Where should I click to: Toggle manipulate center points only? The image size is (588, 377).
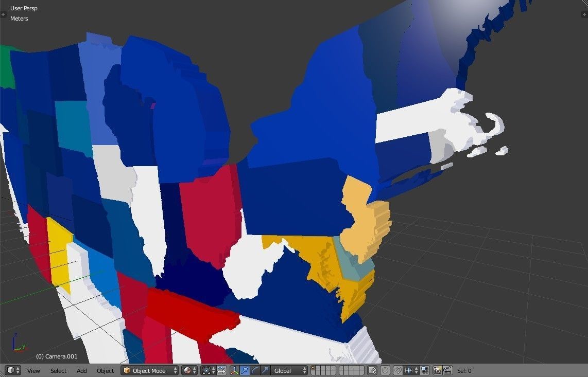(x=221, y=371)
